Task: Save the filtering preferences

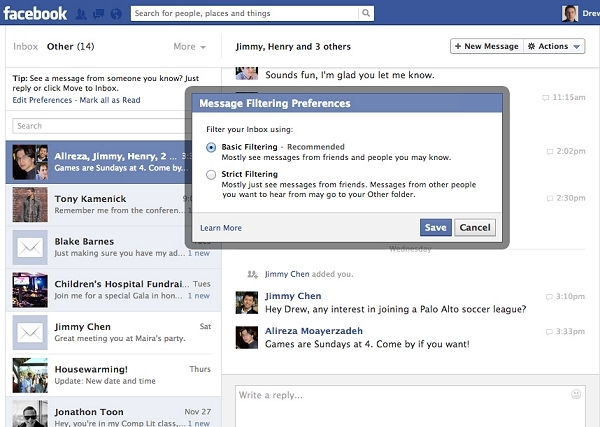Action: 436,228
